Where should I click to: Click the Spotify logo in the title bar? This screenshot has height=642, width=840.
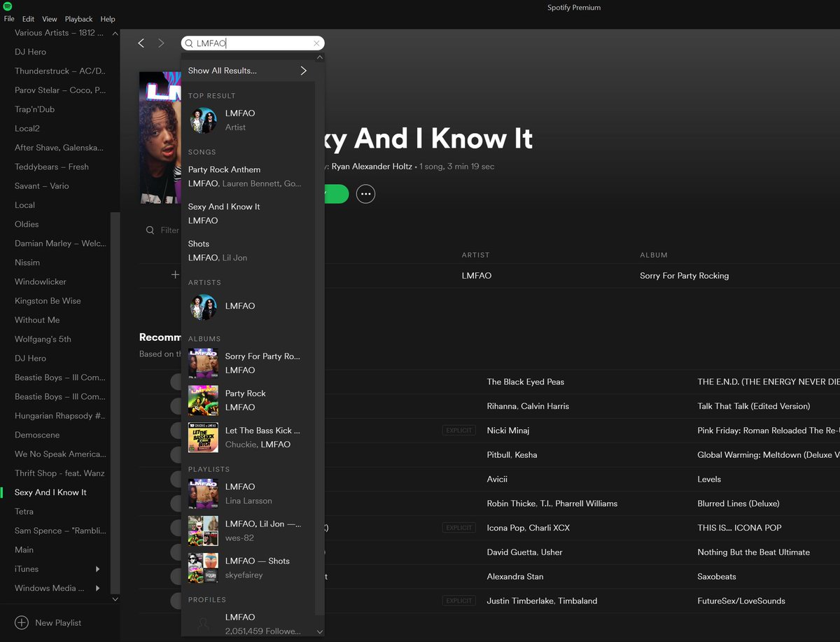[8, 6]
